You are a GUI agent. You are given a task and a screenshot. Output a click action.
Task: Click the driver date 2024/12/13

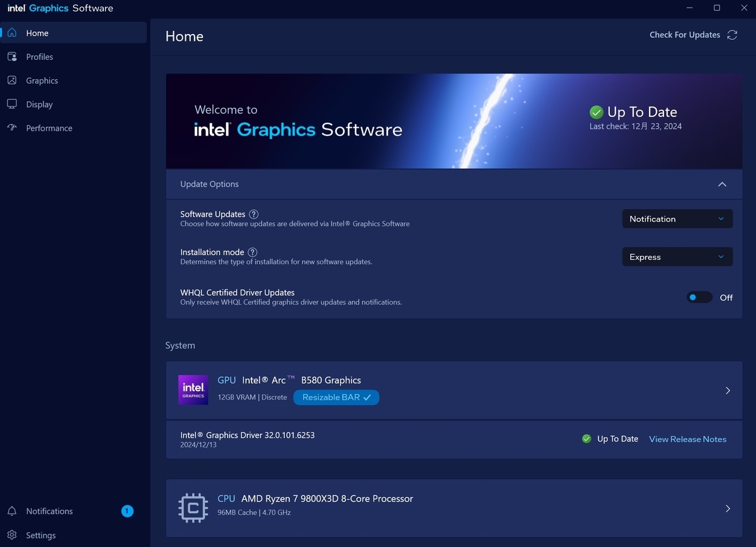(198, 445)
